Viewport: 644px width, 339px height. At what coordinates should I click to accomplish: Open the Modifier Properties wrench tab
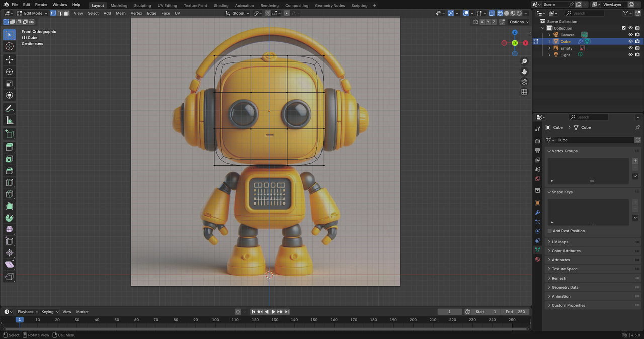(537, 213)
